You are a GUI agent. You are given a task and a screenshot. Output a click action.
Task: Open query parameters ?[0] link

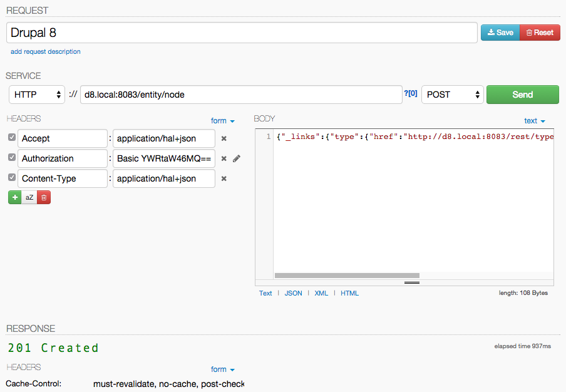coord(411,93)
